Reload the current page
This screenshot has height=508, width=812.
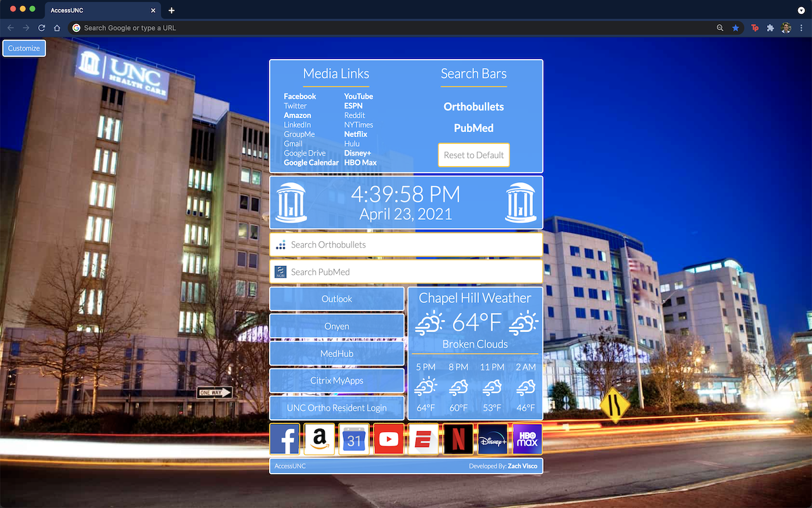(x=42, y=28)
